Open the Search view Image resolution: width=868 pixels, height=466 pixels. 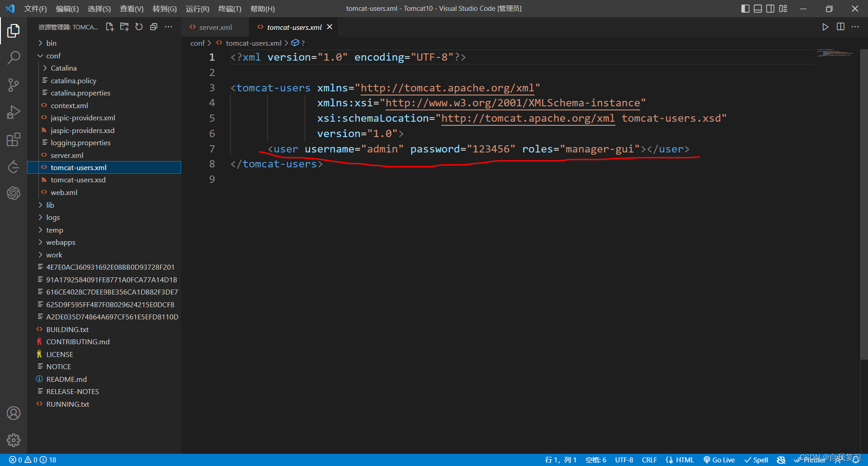point(14,57)
